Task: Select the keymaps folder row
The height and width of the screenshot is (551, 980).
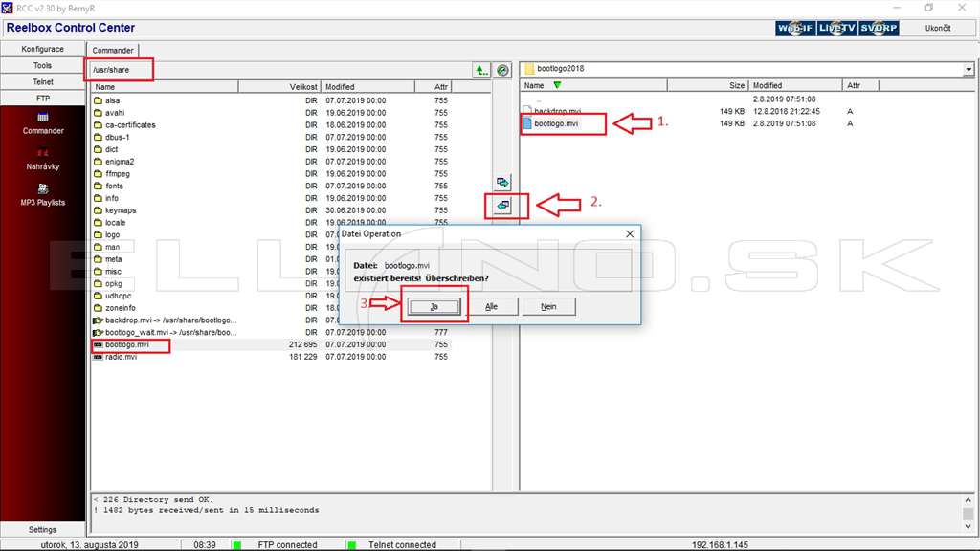Action: (x=271, y=210)
